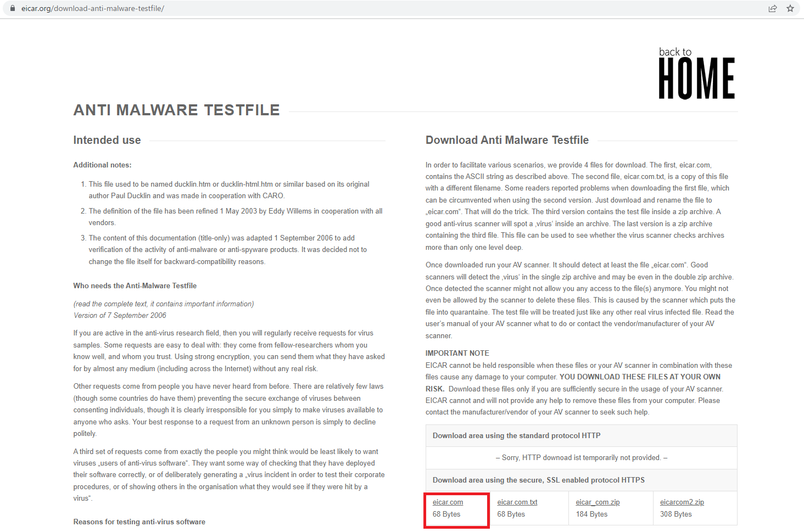Click the 184 Bytes size text
The width and height of the screenshot is (804, 532).
592,514
